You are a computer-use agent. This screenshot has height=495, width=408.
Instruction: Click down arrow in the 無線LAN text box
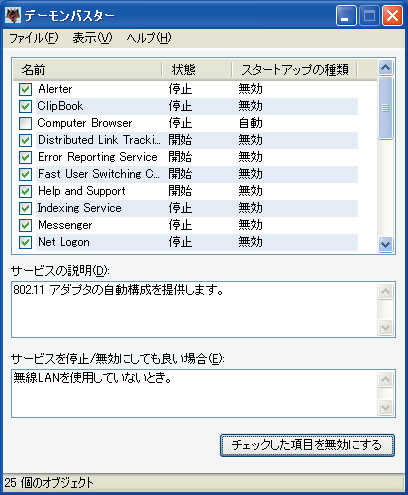point(385,407)
